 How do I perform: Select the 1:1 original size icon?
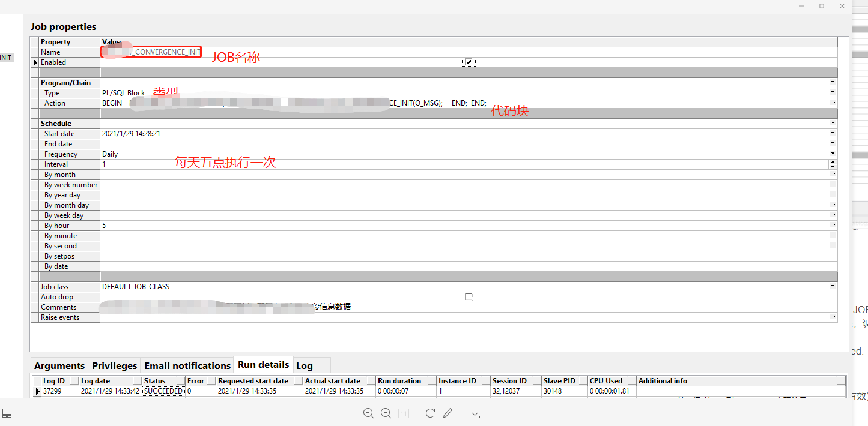(x=403, y=413)
